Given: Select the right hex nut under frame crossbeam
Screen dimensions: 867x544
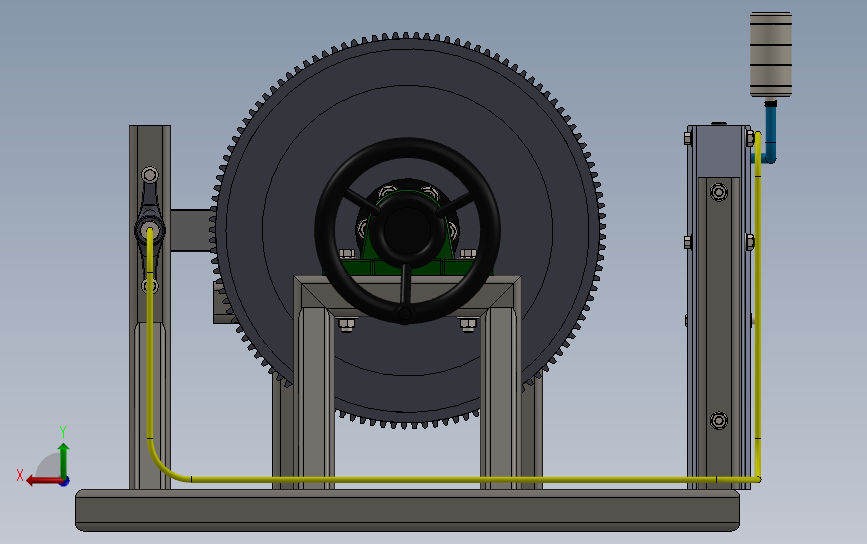Looking at the screenshot, I should pyautogui.click(x=468, y=325).
